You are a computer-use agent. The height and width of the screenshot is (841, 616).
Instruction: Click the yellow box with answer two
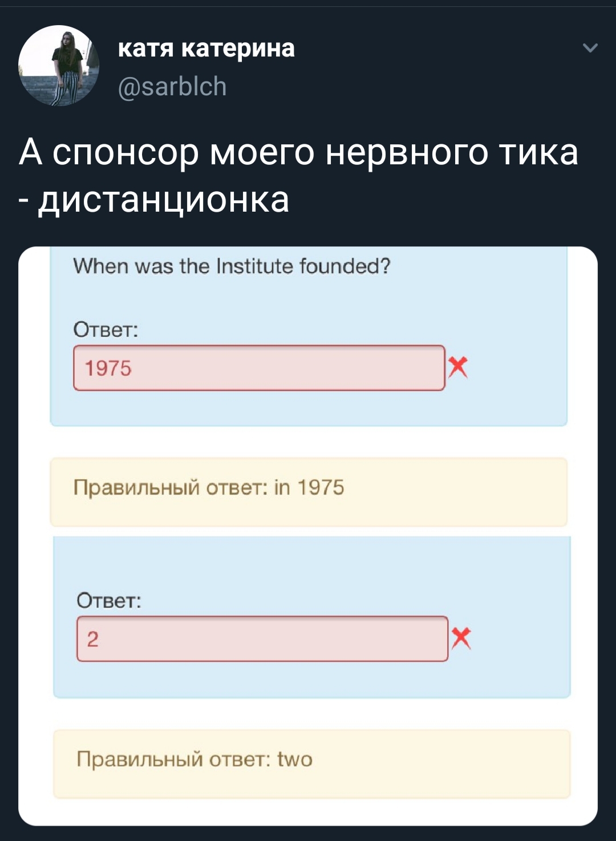point(311,763)
